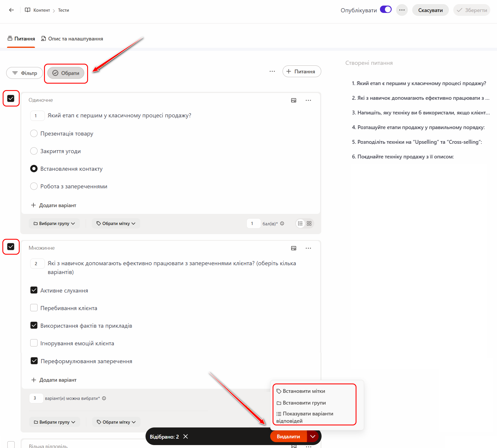Open dropdown arrow beside Видалити button
The width and height of the screenshot is (497, 448).
pyautogui.click(x=313, y=437)
